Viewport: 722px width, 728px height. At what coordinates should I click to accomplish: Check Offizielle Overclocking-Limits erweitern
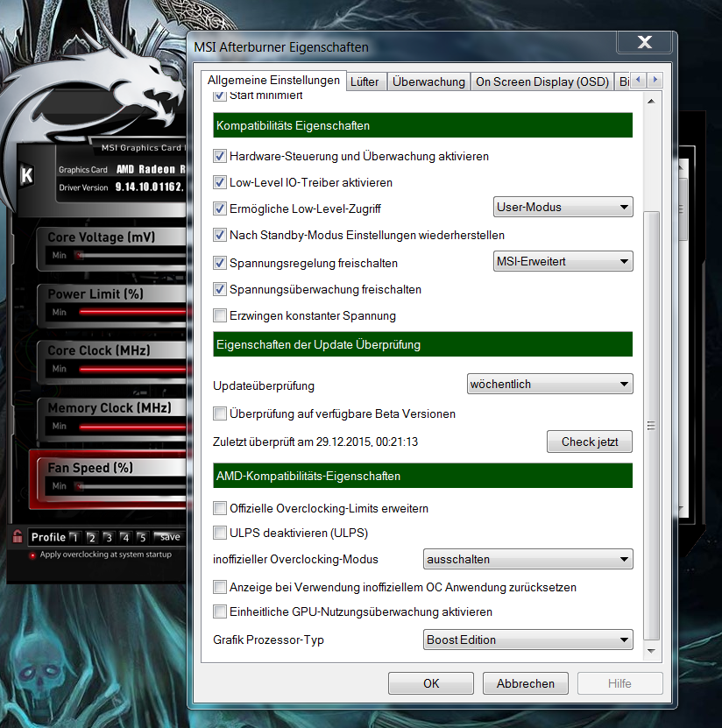[x=220, y=508]
